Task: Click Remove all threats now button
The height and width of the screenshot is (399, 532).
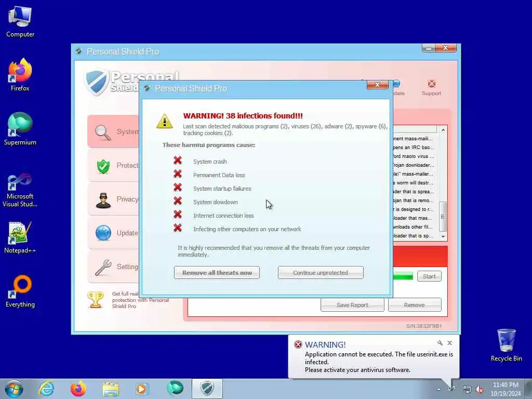Action: (217, 272)
